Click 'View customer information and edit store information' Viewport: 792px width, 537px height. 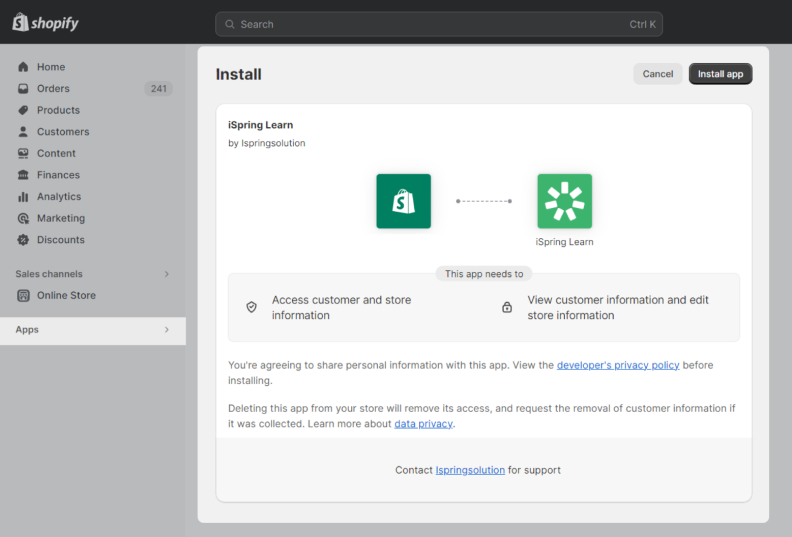pyautogui.click(x=618, y=307)
